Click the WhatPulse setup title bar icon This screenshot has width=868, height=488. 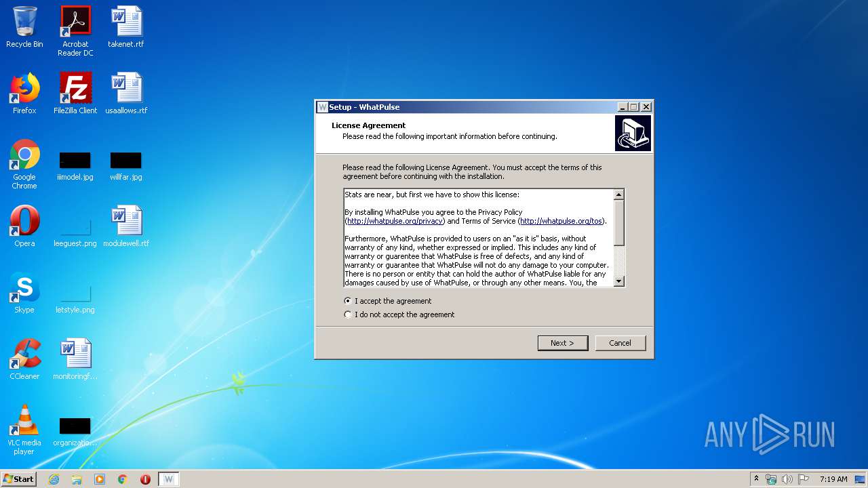pyautogui.click(x=323, y=107)
